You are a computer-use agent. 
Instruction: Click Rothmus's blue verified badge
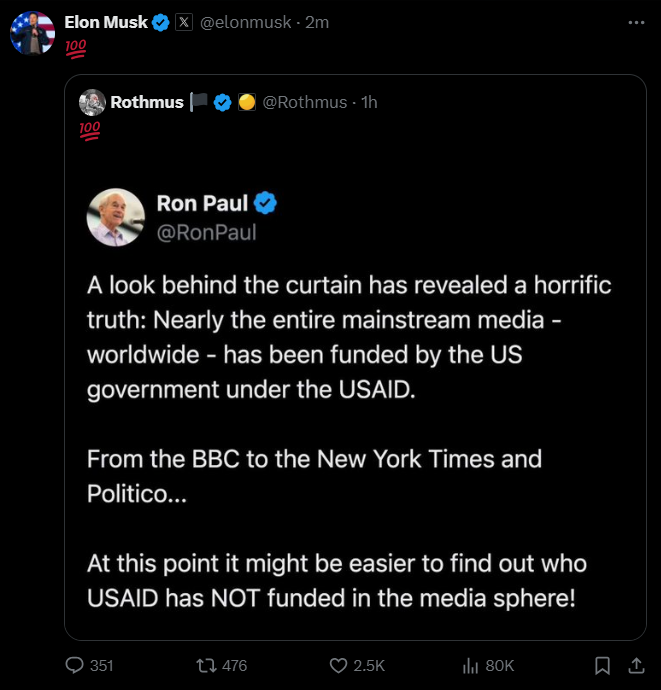click(222, 103)
